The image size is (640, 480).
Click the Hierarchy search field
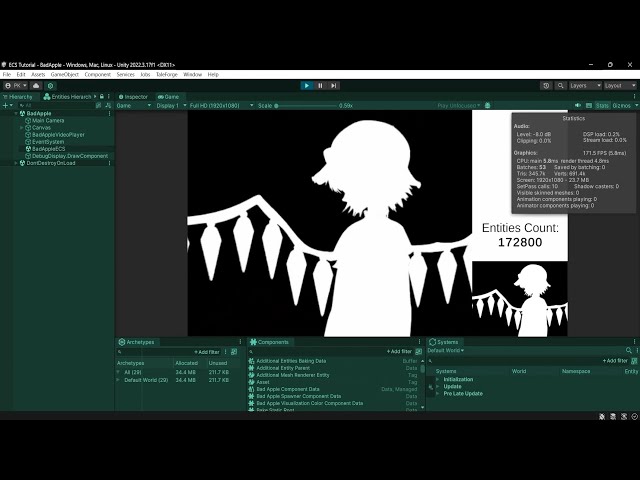tap(56, 106)
